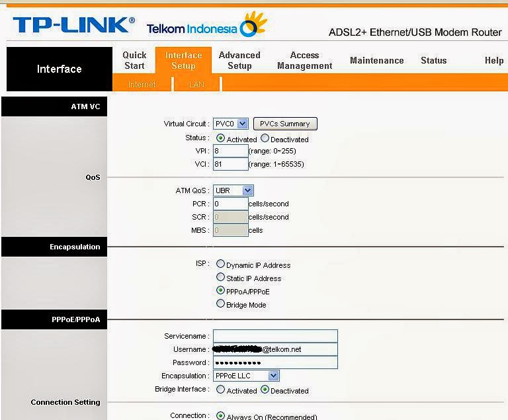Open the Virtual Circuit PVC0 dropdown
The width and height of the screenshot is (508, 420).
click(x=231, y=124)
